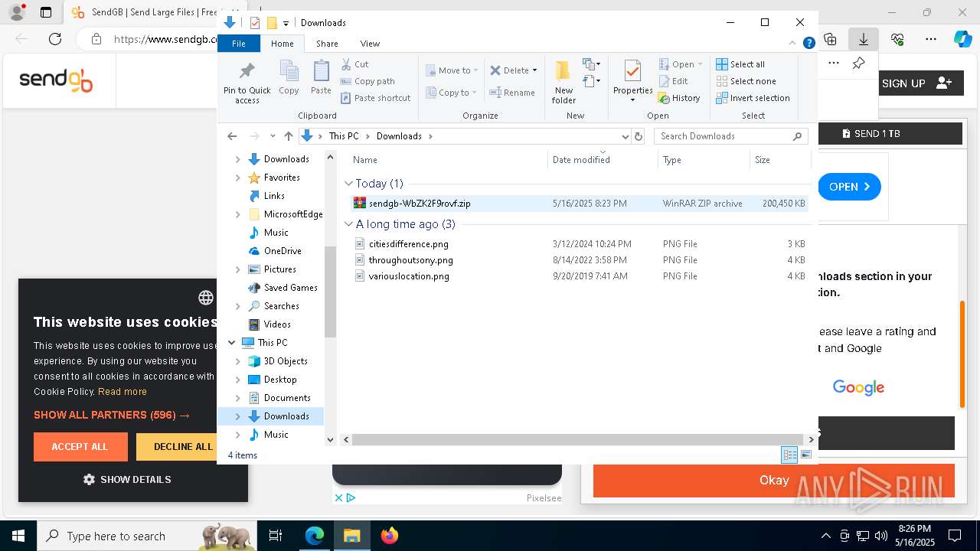
Task: Open Firefox from the taskbar
Action: [x=390, y=536]
